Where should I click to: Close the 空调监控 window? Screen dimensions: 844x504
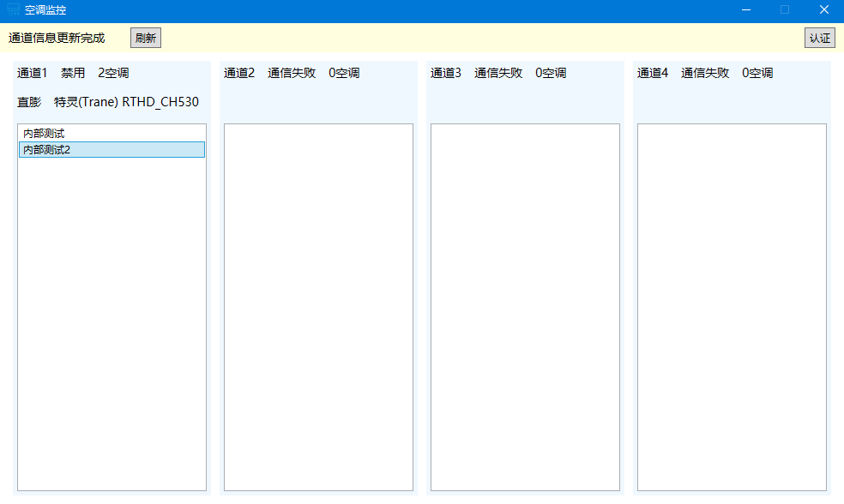pos(823,10)
